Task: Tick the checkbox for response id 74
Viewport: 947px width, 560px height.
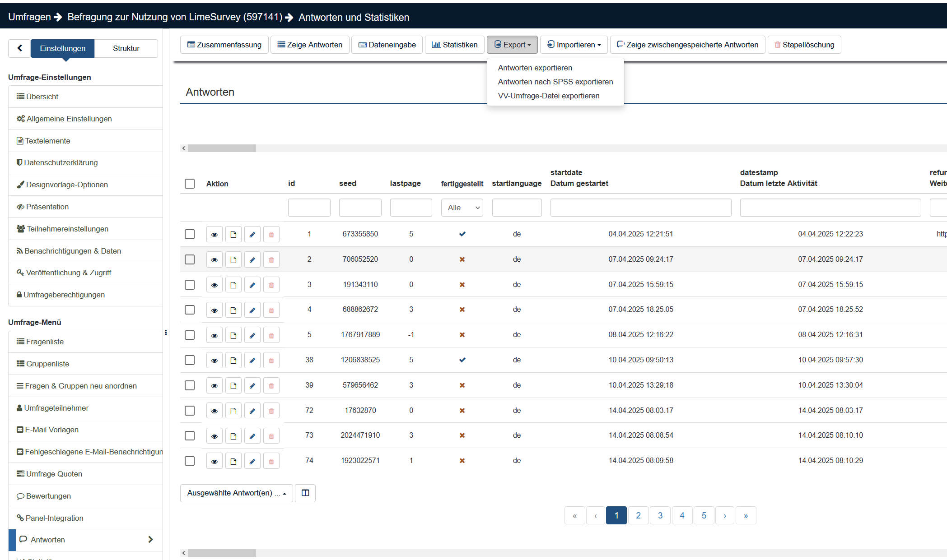Action: [190, 461]
